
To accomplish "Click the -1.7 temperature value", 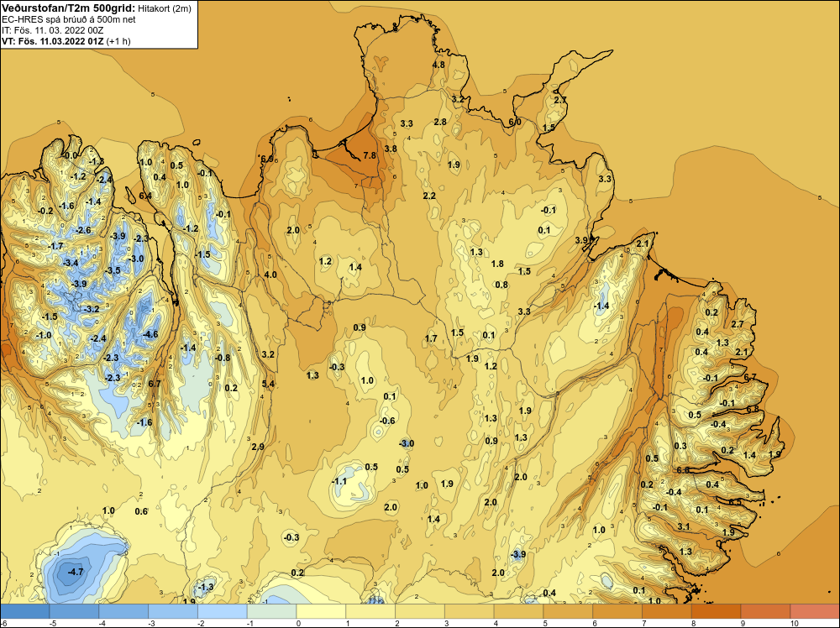I will [55, 246].
